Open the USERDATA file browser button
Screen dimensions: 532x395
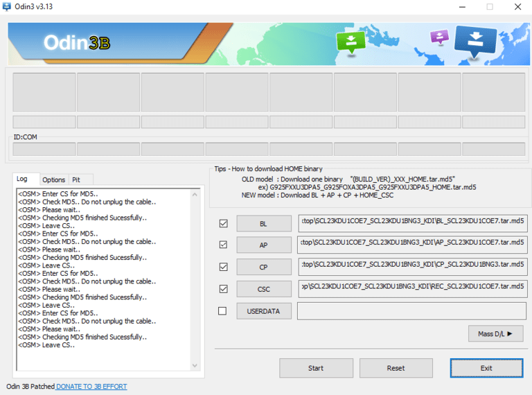[264, 311]
